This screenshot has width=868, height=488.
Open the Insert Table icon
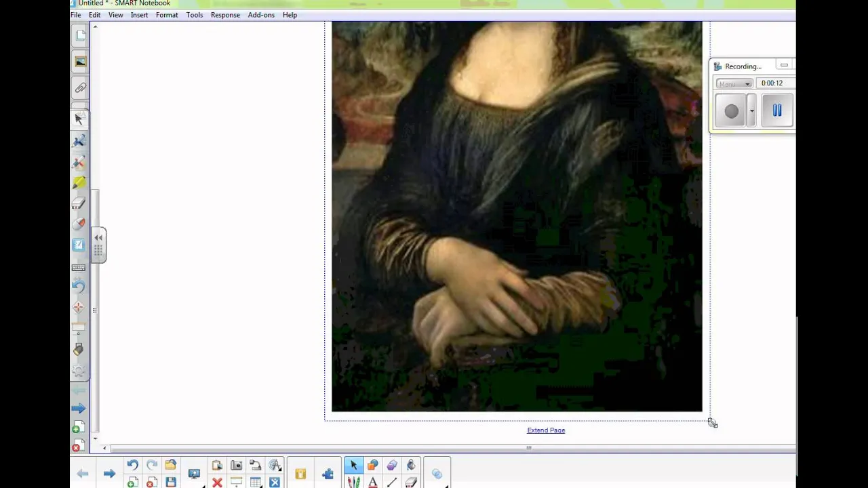255,483
